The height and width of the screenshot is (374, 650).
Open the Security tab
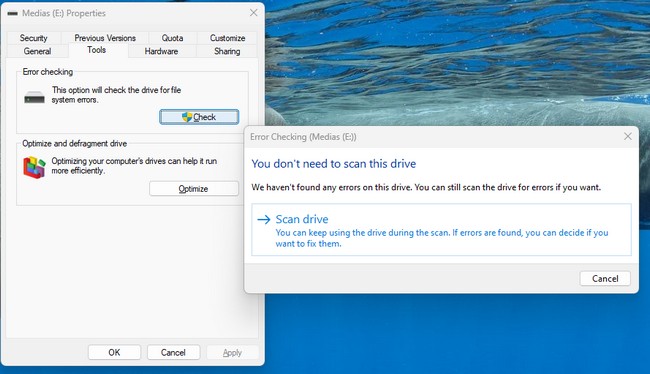34,38
